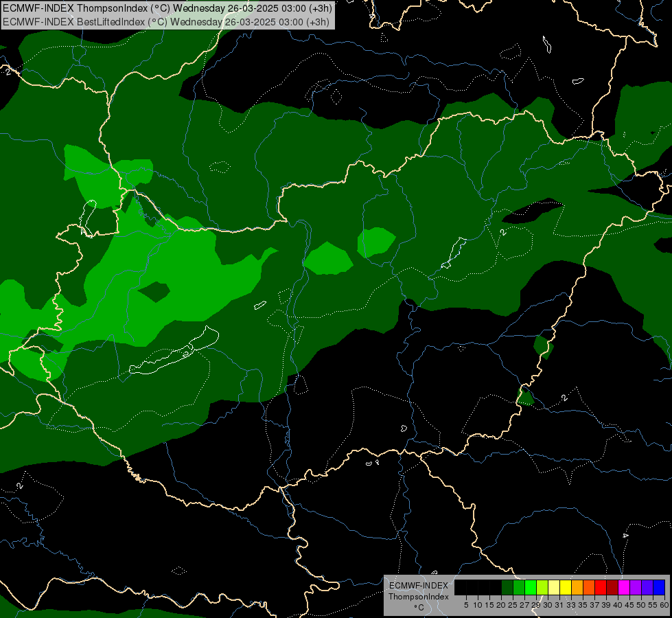The image size is (672, 618).
Task: Click the ThompsonIndex title line at top
Action: click(x=167, y=8)
